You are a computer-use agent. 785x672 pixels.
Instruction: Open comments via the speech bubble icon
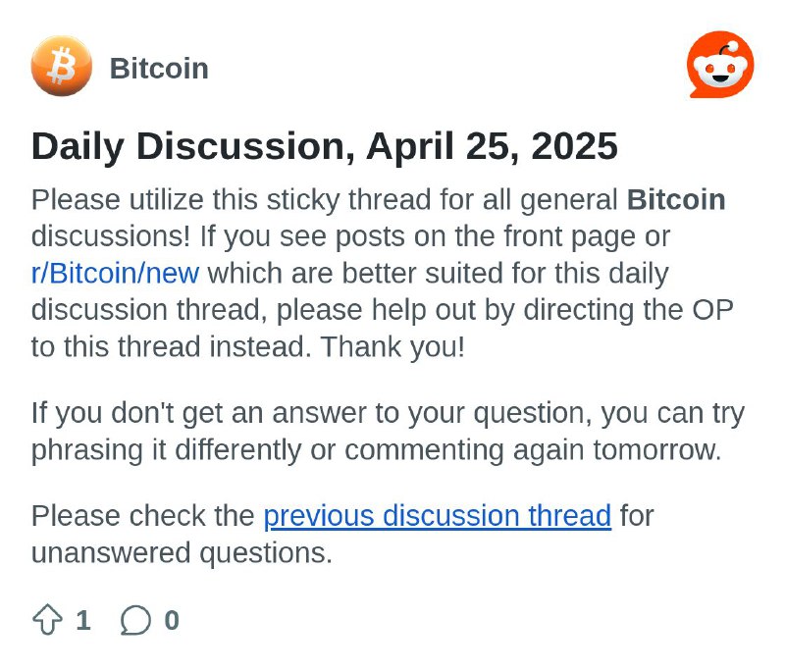tap(135, 620)
